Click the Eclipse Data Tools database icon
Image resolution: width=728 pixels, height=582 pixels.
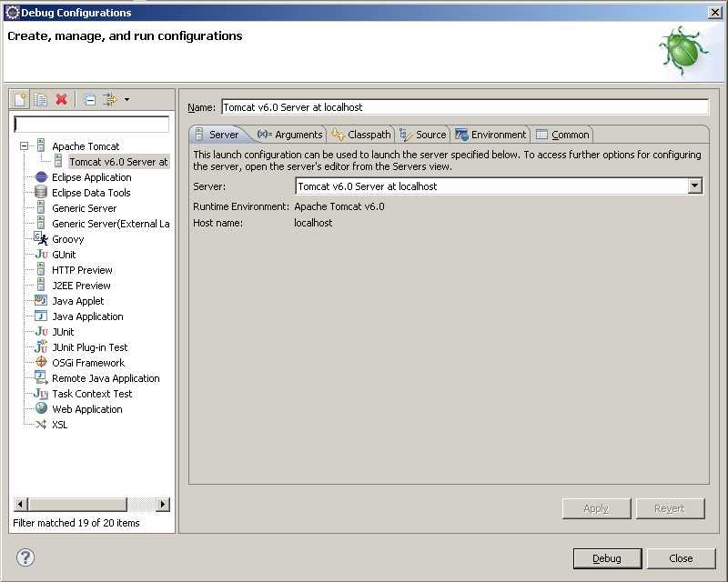[x=41, y=192]
